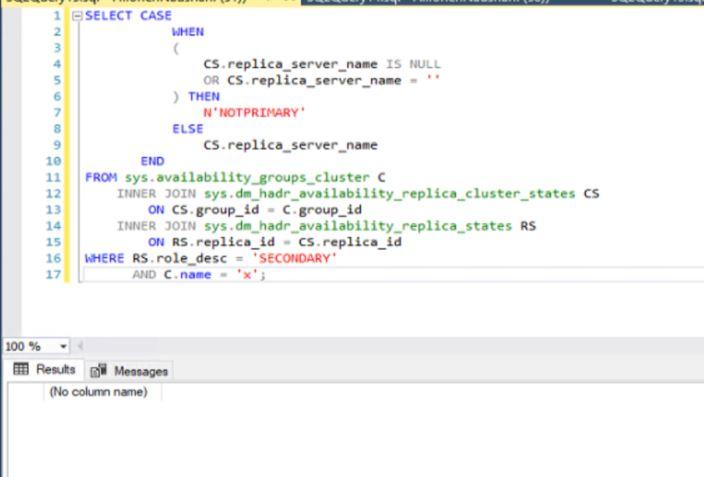Click the 'SECONDARY' string literal
Viewport: 704px width, 477px height.
click(x=294, y=259)
